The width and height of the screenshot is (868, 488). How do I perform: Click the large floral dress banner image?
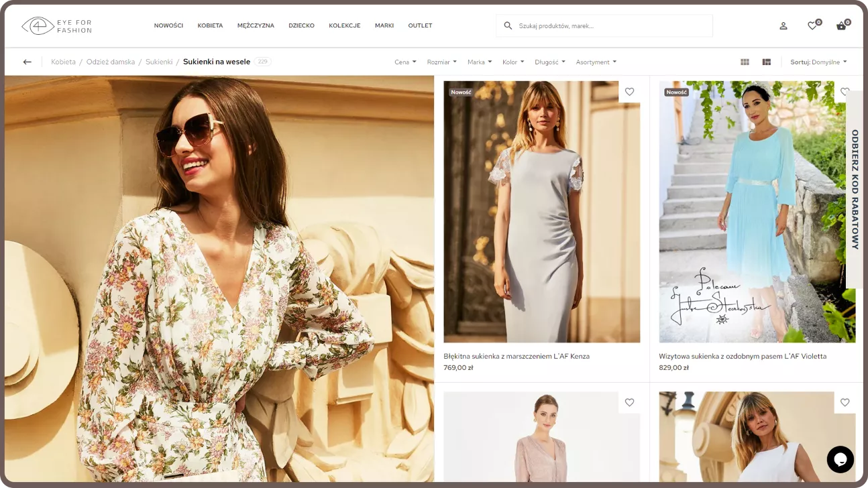point(219,278)
